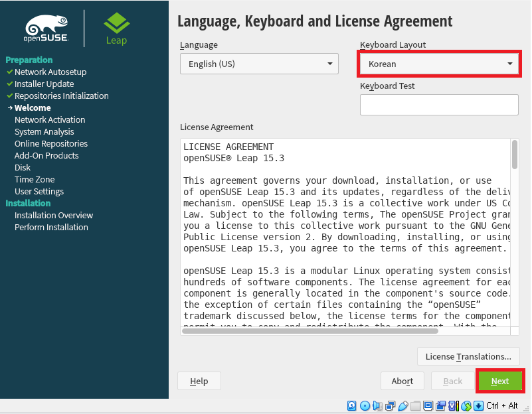Select the Welcome step in sidebar
This screenshot has width=532, height=414.
click(33, 107)
